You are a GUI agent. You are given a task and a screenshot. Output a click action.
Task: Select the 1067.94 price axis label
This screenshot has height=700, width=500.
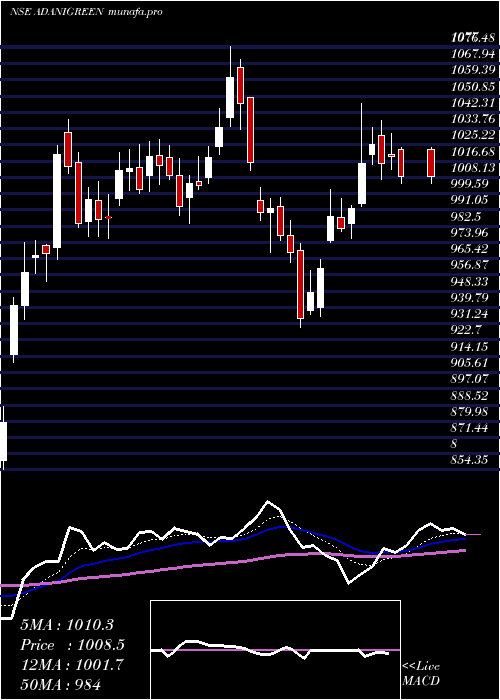coord(472,54)
